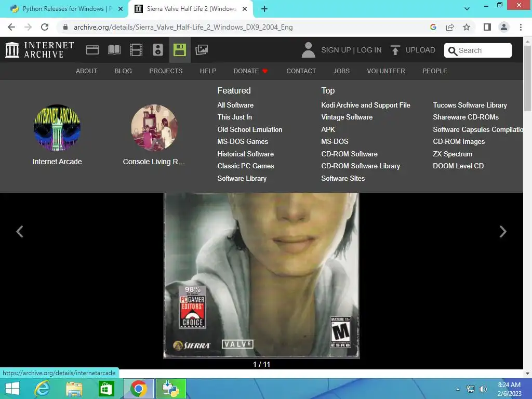
Task: Switch to the Python Releases for Windows tab
Action: click(x=64, y=9)
